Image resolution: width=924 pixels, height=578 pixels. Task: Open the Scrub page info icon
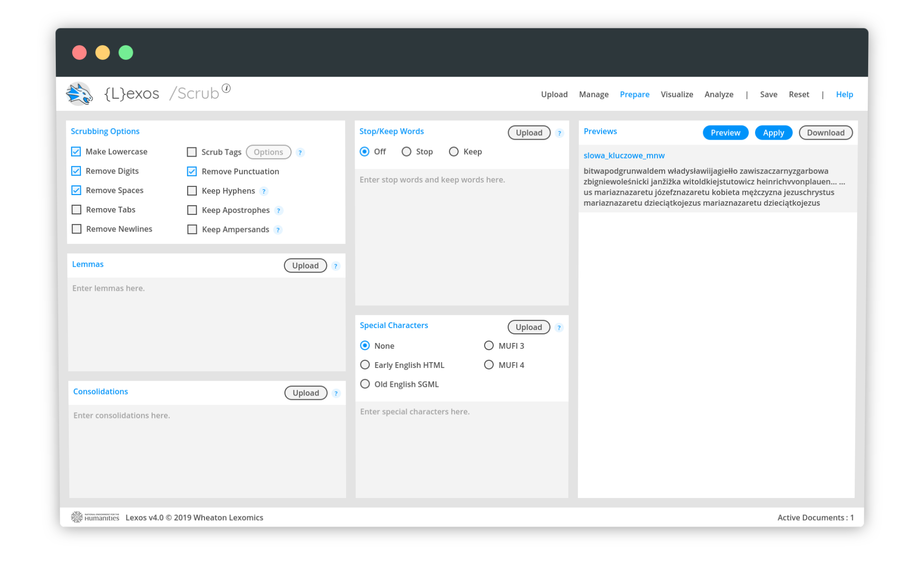226,88
